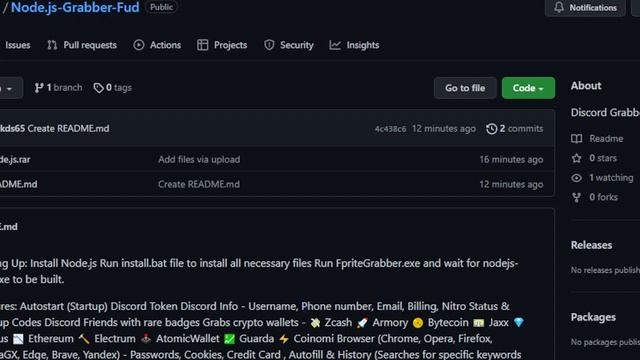Click the Readme book icon
Screen dimensions: 640x360
(576, 139)
